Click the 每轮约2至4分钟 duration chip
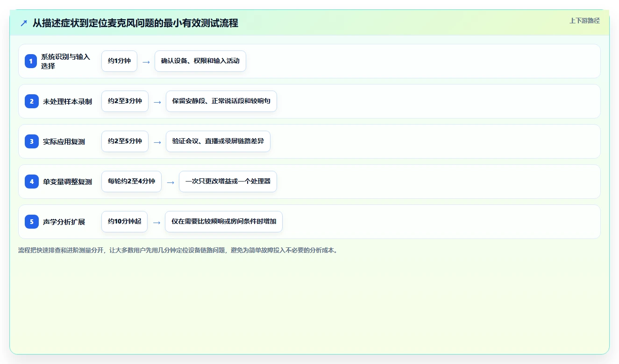 (x=131, y=182)
